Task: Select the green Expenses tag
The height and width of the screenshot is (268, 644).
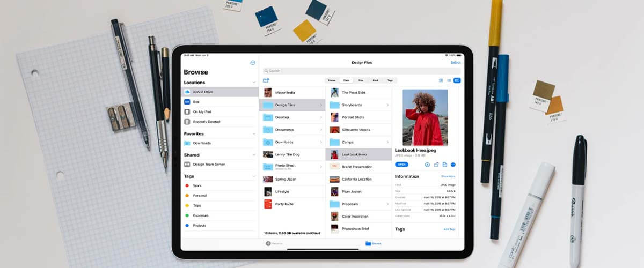Action: [x=221, y=215]
